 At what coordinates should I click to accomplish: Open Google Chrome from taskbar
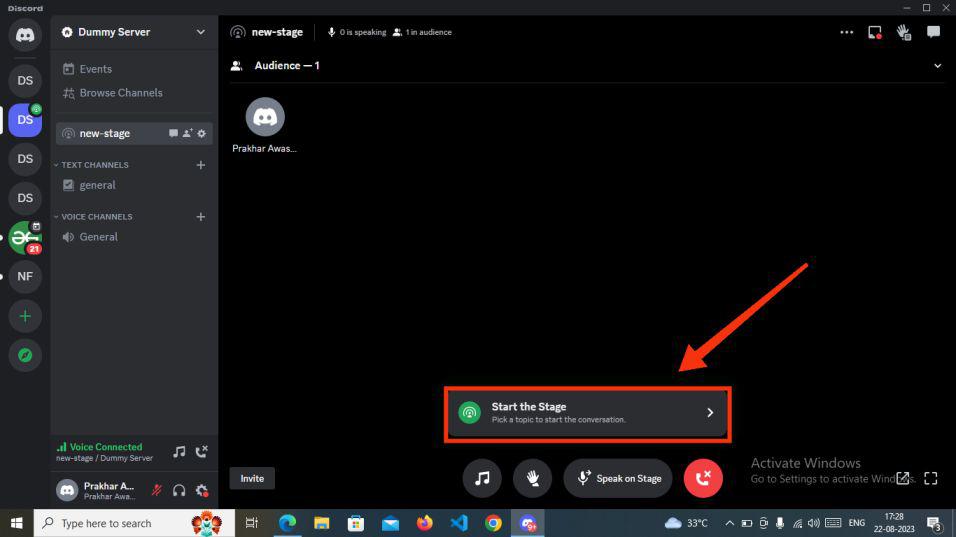(493, 523)
